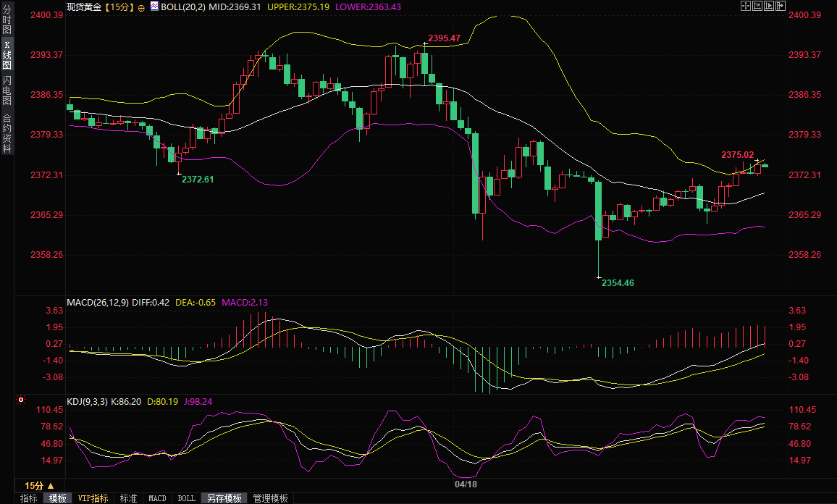Click the circled plus icon beside 现货黄金

click(141, 7)
